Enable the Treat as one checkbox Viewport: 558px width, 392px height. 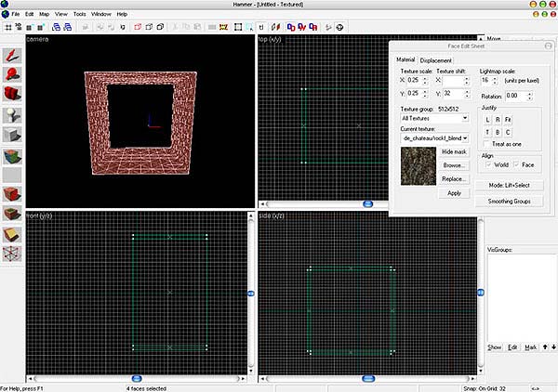(485, 144)
